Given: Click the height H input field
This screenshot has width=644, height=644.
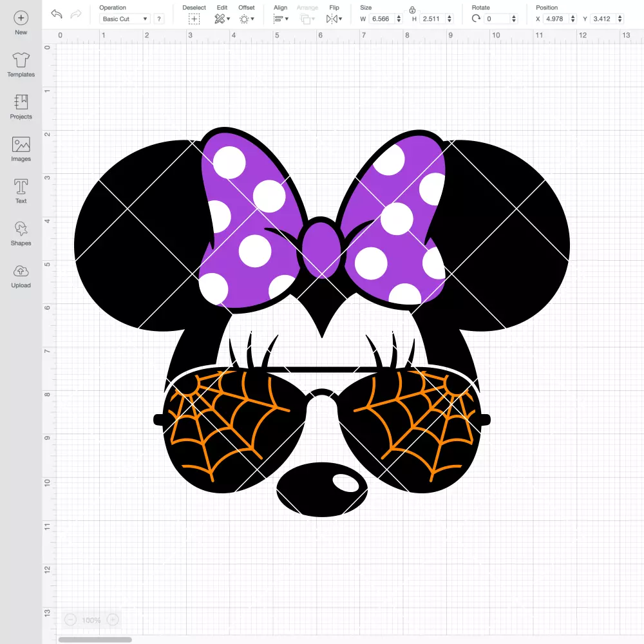Looking at the screenshot, I should pyautogui.click(x=432, y=19).
